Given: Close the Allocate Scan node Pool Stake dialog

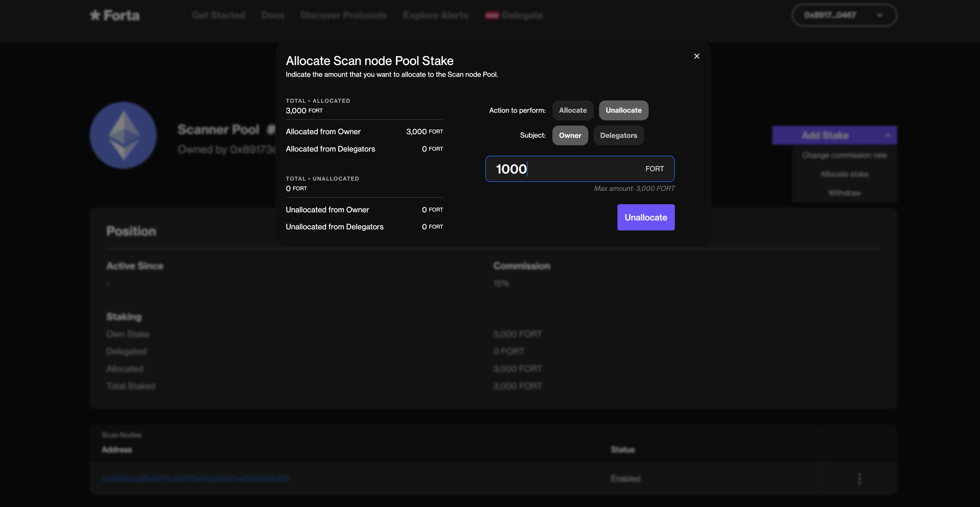Looking at the screenshot, I should pyautogui.click(x=697, y=56).
